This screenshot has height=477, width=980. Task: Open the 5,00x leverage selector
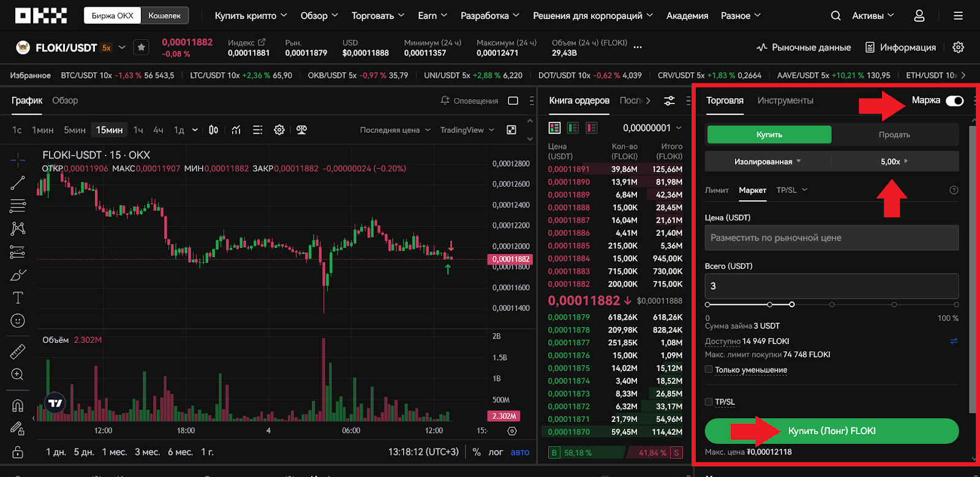(x=894, y=162)
